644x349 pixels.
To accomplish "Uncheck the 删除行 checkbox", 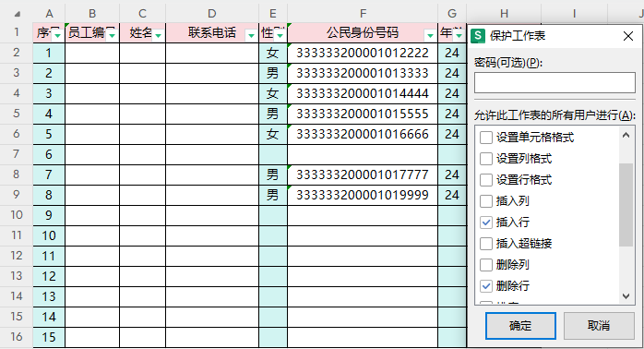I will 486,286.
